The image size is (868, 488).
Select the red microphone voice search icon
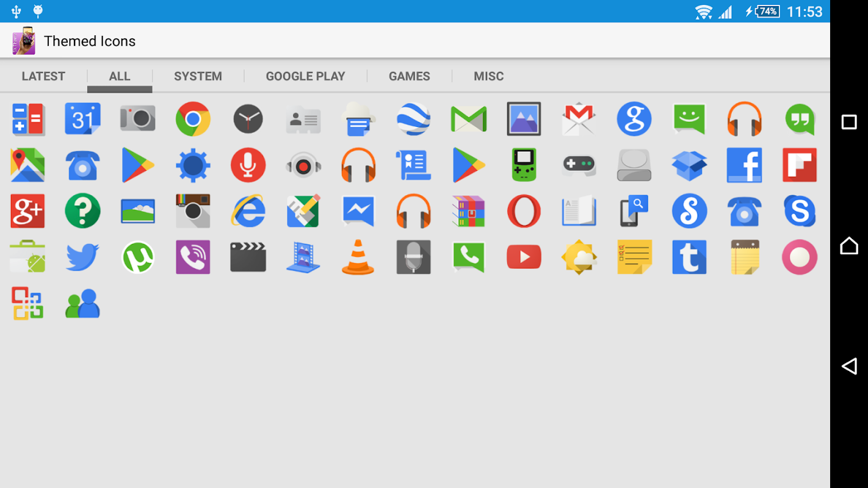pyautogui.click(x=248, y=165)
